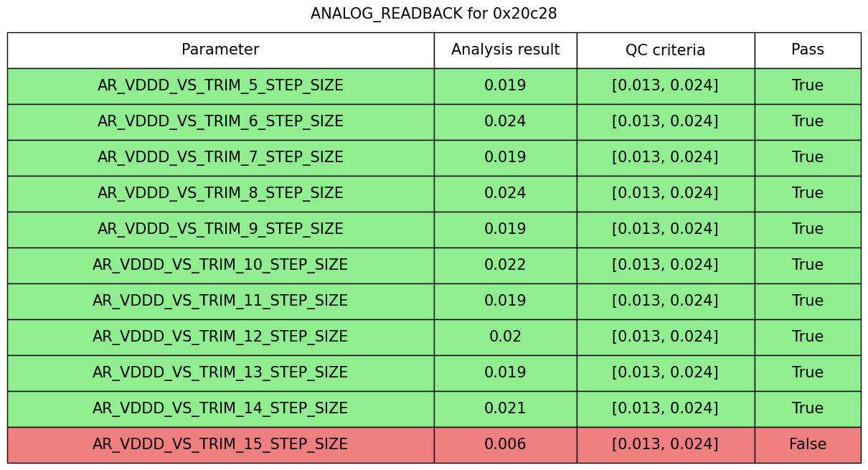The width and height of the screenshot is (868, 470).
Task: Click the QC criteria column header
Action: 665,50
